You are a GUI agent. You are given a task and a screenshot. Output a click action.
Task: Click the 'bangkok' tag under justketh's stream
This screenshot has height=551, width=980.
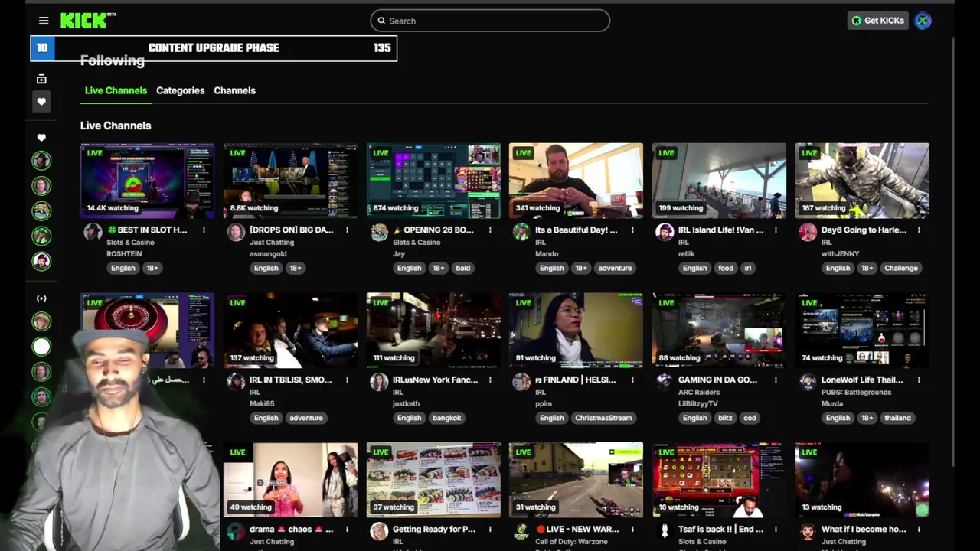(x=446, y=418)
